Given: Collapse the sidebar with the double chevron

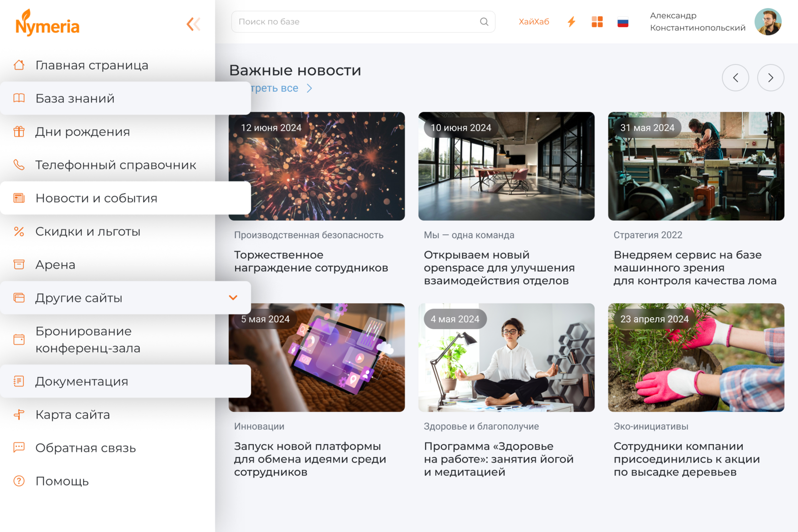Looking at the screenshot, I should point(193,23).
